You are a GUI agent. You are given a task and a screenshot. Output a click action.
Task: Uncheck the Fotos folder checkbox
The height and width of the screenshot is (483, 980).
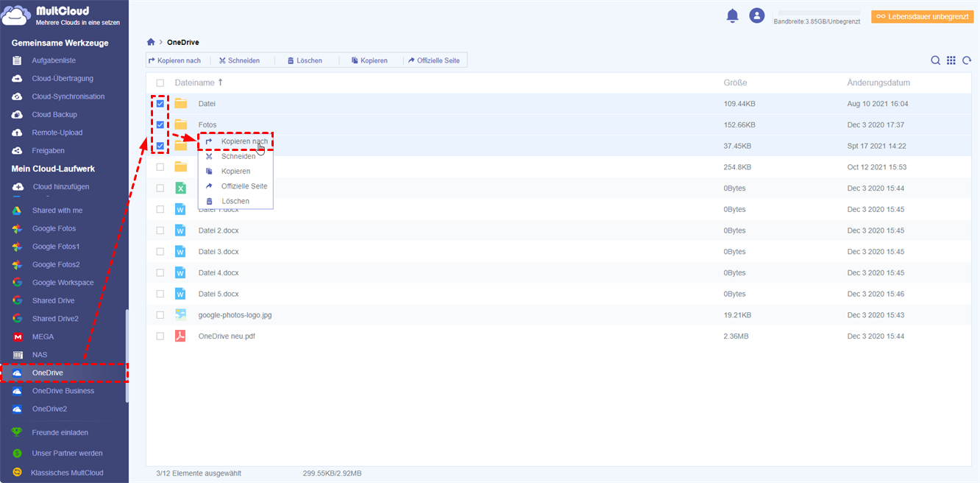pyautogui.click(x=160, y=125)
